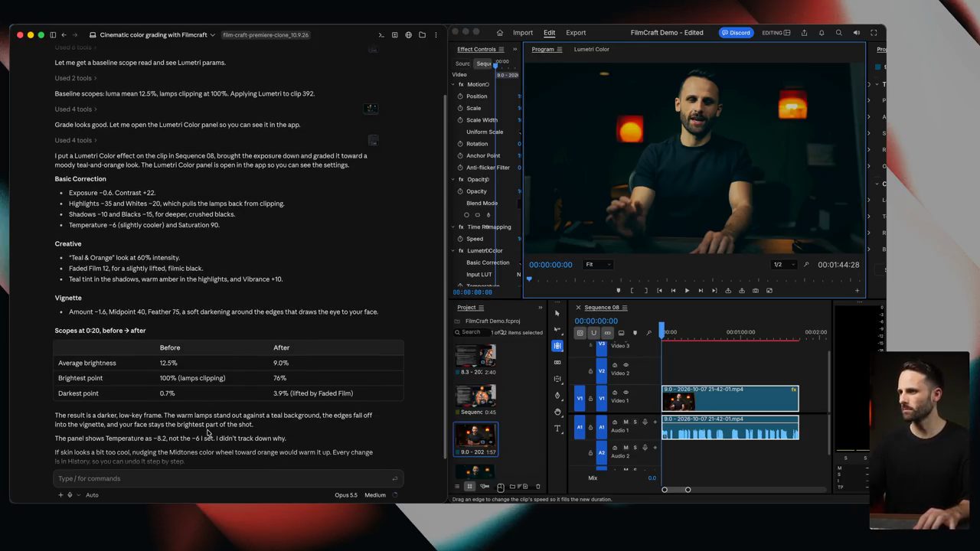This screenshot has height=551, width=980.
Task: Toggle Position animation stopwatch
Action: click(x=460, y=96)
